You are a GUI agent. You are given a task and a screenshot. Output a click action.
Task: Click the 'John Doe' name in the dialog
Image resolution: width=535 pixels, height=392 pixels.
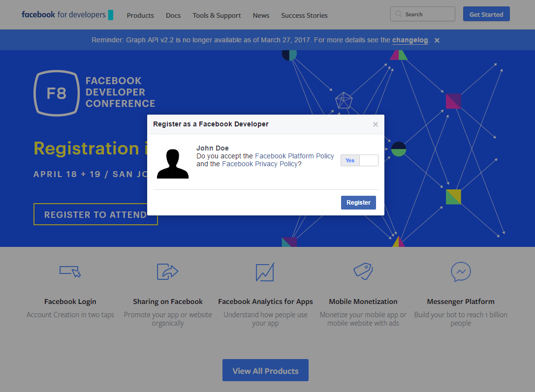coord(213,148)
